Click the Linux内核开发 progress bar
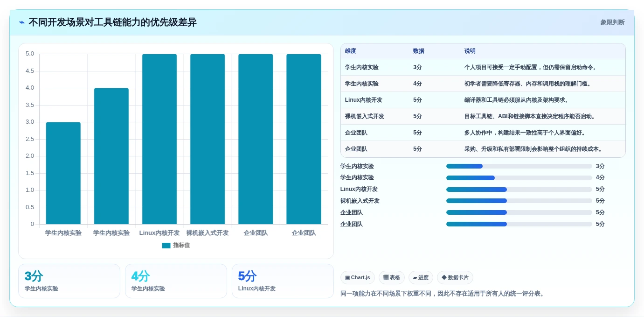 click(x=519, y=189)
